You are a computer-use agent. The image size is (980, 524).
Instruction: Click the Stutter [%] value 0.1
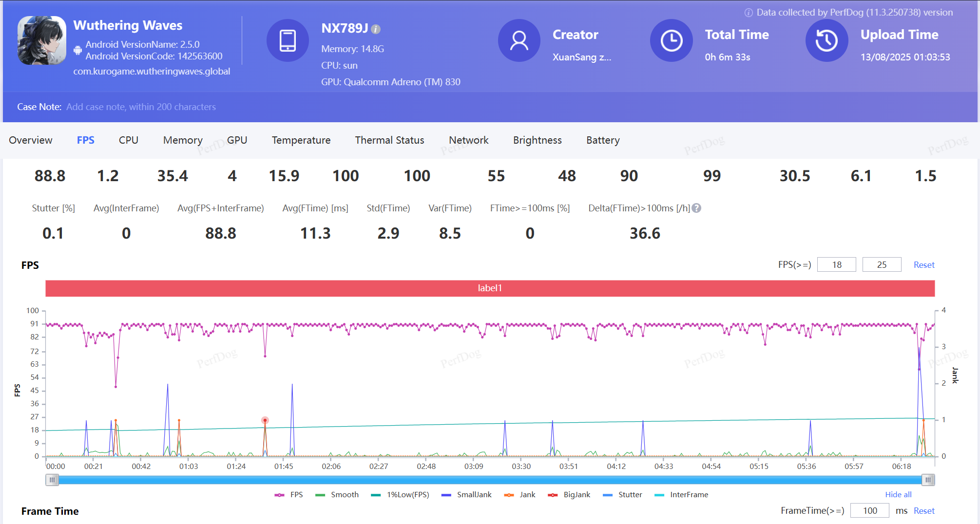tap(53, 234)
